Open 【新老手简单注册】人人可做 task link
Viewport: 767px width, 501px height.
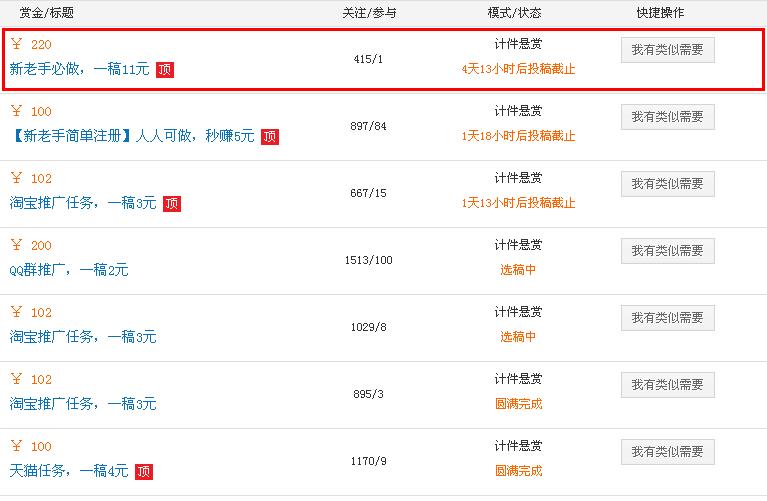[132, 136]
